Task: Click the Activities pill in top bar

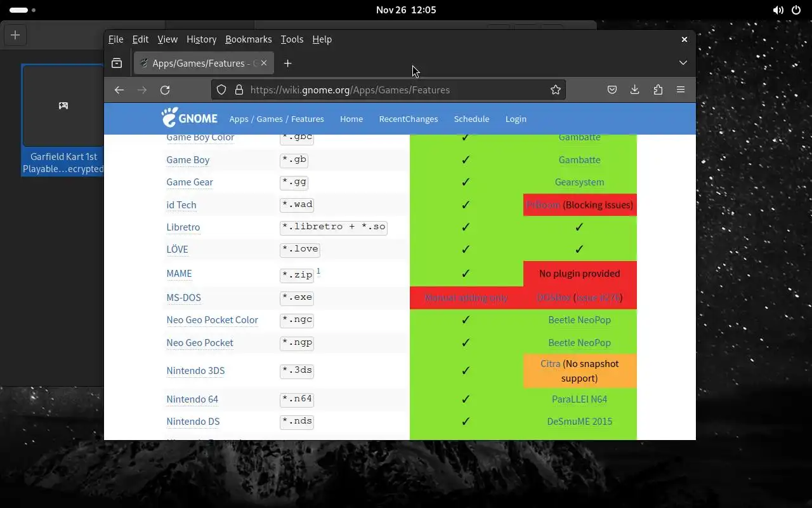Action: click(x=22, y=10)
